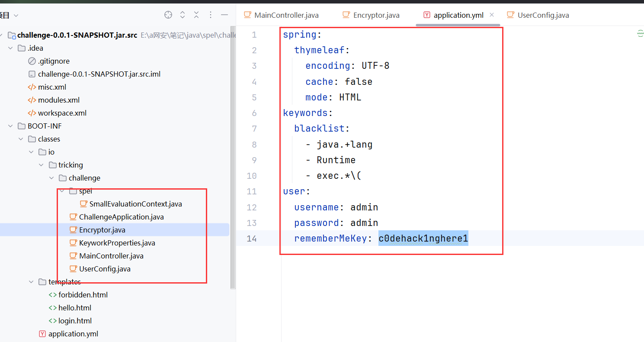Open the project view dropdown
Viewport: 644px width, 342px height.
tap(16, 16)
